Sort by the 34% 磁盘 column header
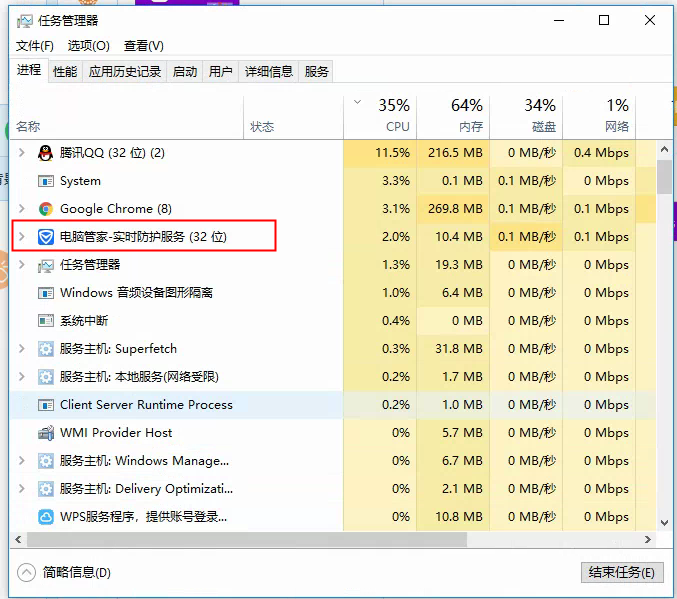The width and height of the screenshot is (677, 599). pyautogui.click(x=526, y=117)
